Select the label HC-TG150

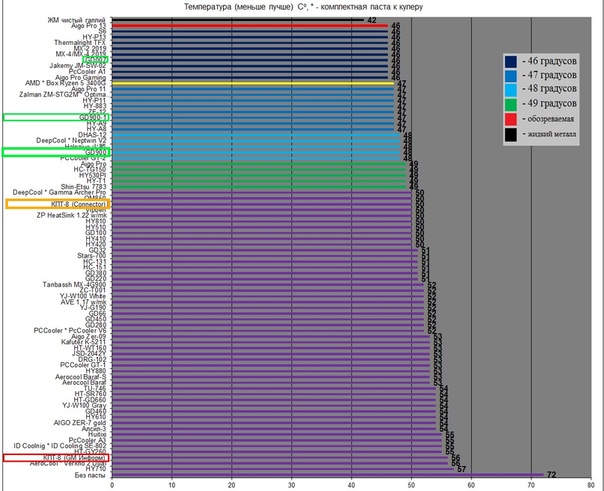(89, 169)
